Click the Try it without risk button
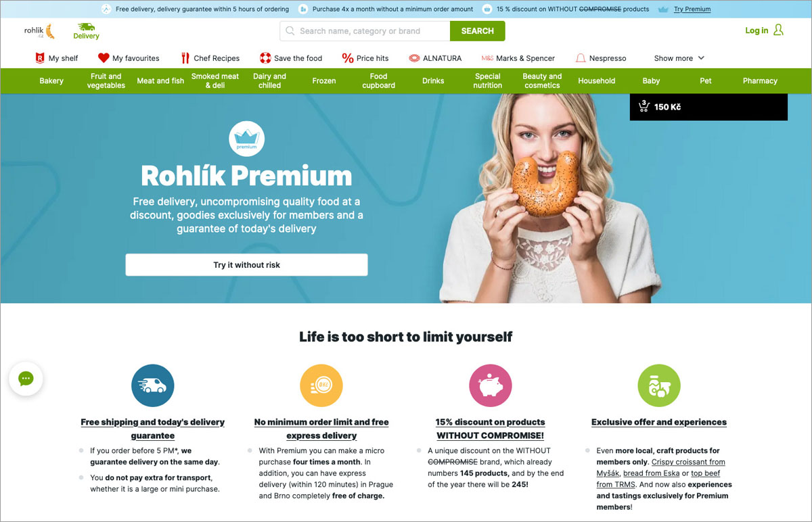This screenshot has height=522, width=812. [246, 265]
